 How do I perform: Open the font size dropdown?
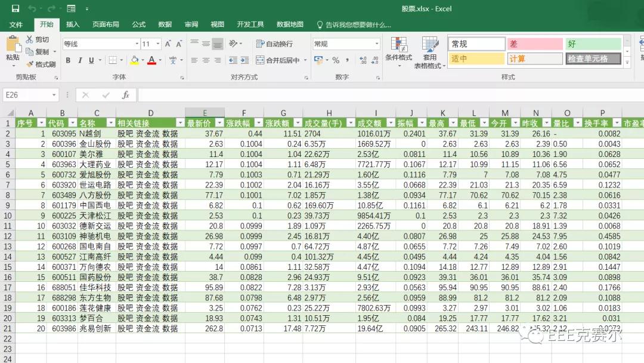pyautogui.click(x=157, y=44)
